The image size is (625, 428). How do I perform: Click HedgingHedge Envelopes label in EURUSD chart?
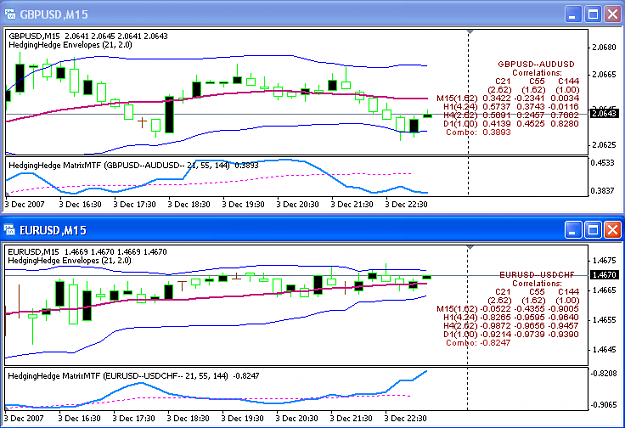click(x=69, y=261)
